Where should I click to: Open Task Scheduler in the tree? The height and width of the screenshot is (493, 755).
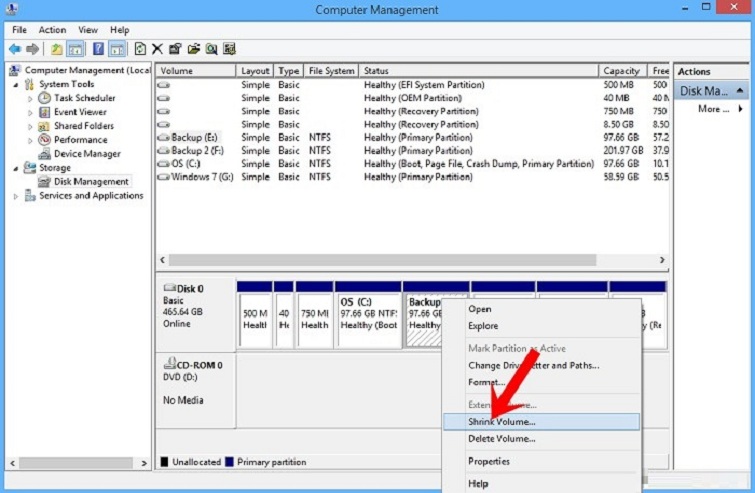(x=84, y=98)
